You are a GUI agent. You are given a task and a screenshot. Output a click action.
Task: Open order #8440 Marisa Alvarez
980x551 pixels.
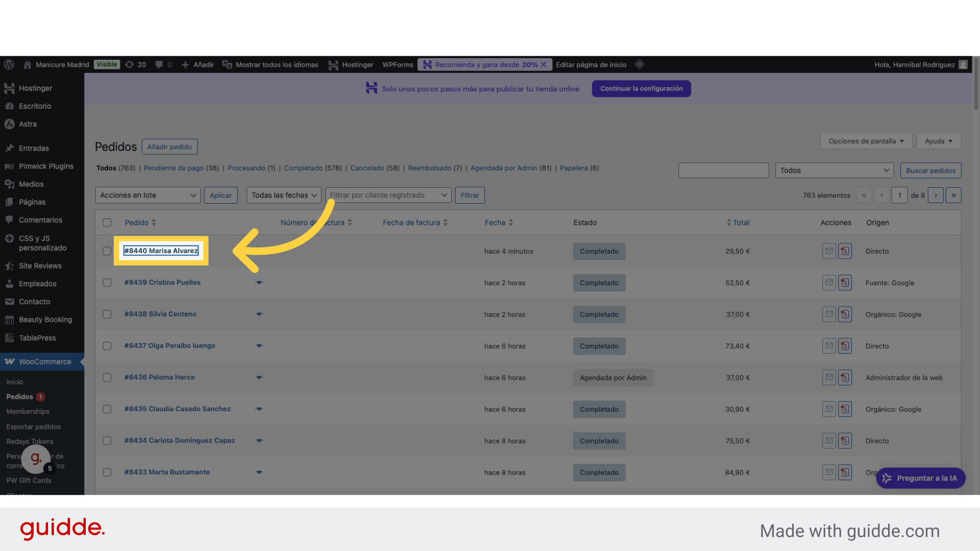161,251
